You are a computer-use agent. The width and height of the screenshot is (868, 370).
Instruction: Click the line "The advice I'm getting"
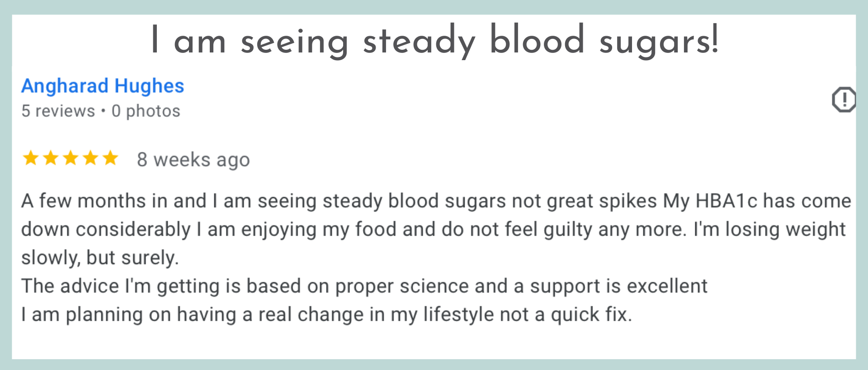coord(364,286)
